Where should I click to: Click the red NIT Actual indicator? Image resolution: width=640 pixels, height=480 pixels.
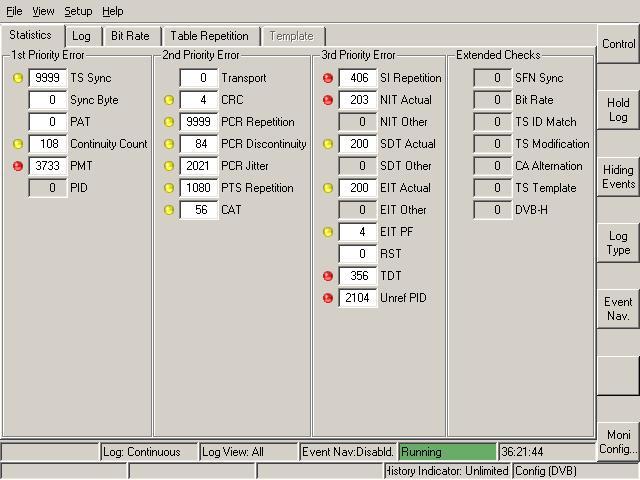[328, 100]
